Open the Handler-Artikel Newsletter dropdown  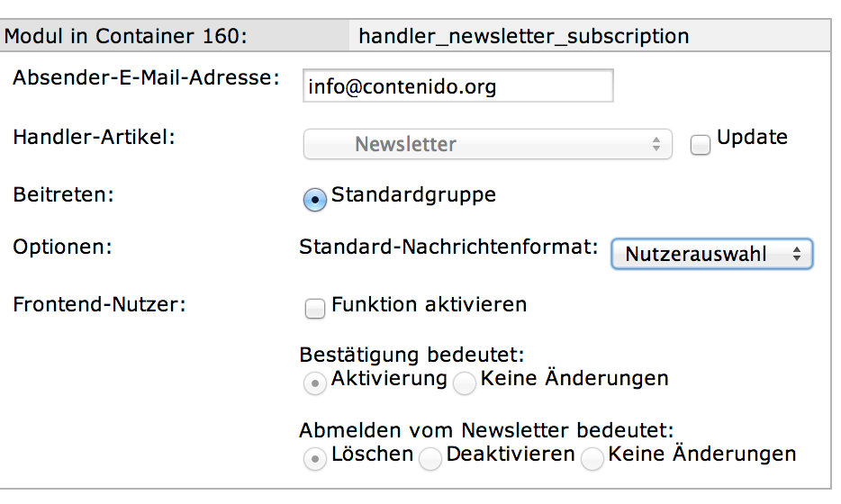tap(487, 144)
